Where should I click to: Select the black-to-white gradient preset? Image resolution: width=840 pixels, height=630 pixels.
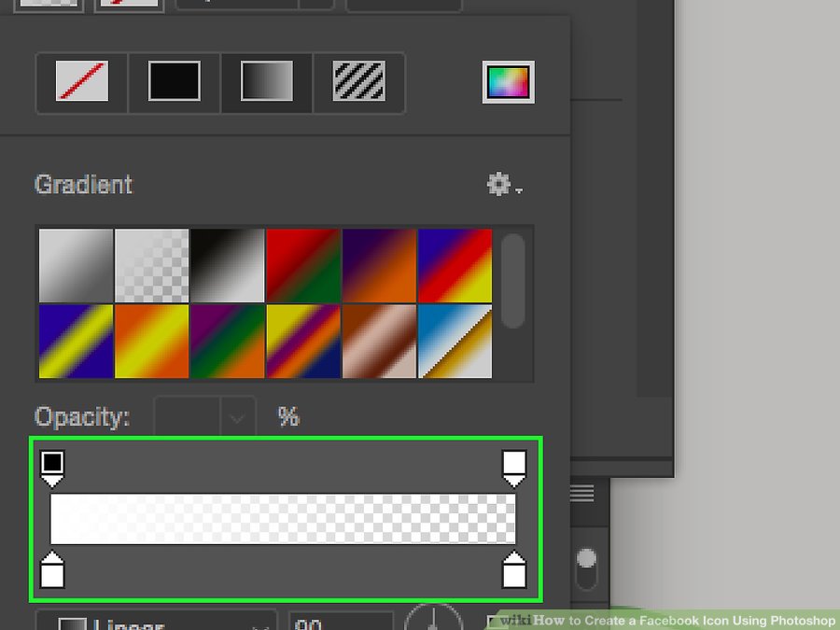pos(227,265)
